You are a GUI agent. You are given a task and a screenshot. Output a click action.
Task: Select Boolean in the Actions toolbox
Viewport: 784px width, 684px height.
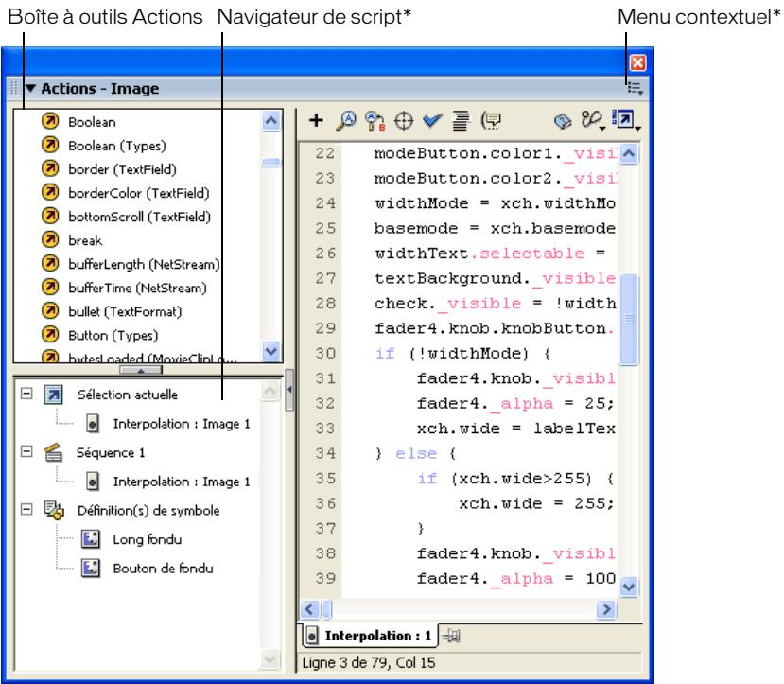(x=92, y=121)
